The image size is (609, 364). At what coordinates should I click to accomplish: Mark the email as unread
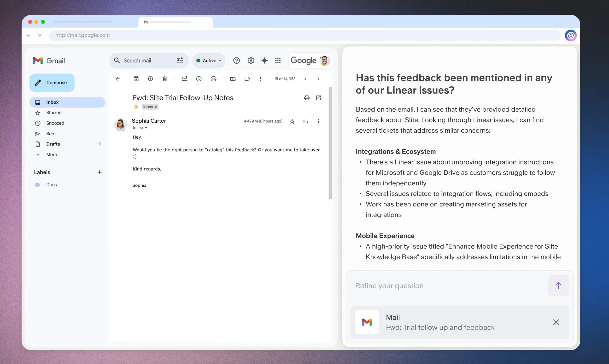coord(184,79)
